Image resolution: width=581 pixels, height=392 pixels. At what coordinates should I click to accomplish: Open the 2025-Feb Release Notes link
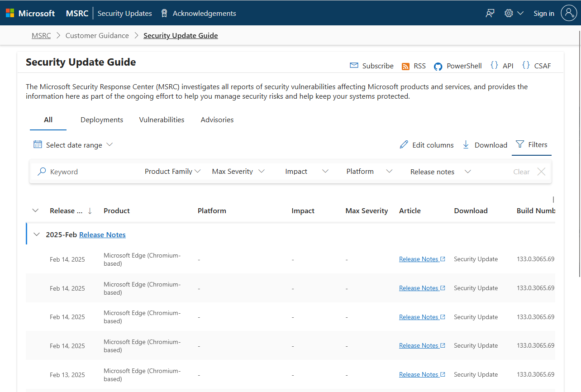(102, 234)
